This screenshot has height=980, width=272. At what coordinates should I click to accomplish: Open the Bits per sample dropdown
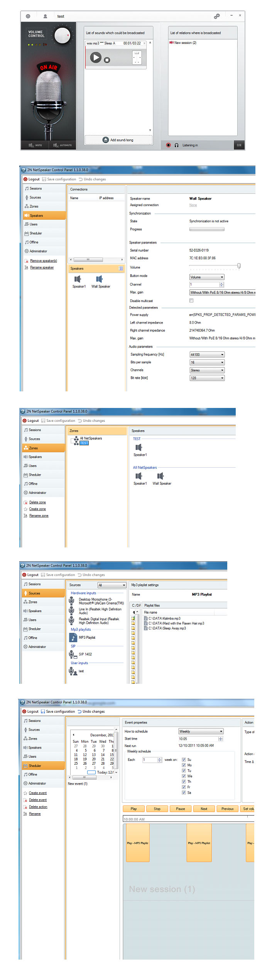tap(207, 362)
